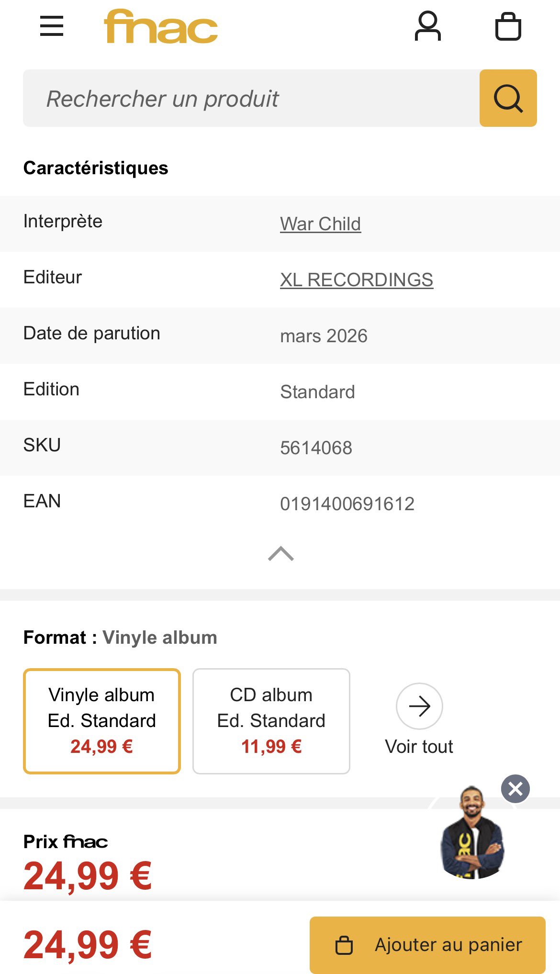Image resolution: width=560 pixels, height=974 pixels.
Task: Click the Caractéristiques heading
Action: coord(96,168)
